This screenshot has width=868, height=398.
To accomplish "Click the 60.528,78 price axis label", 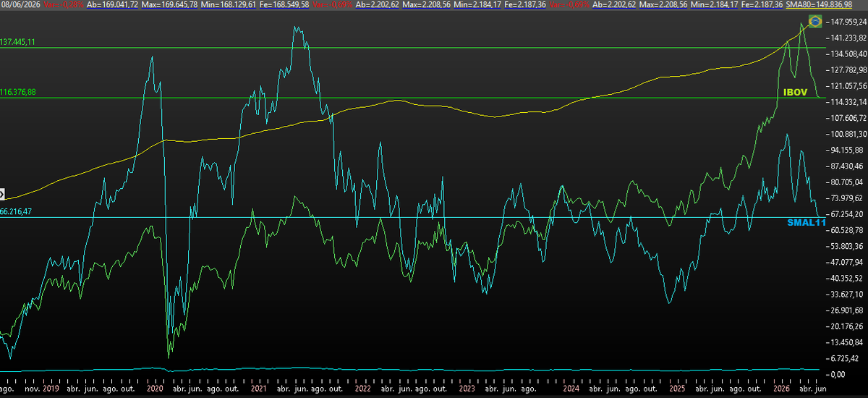I will [x=847, y=230].
